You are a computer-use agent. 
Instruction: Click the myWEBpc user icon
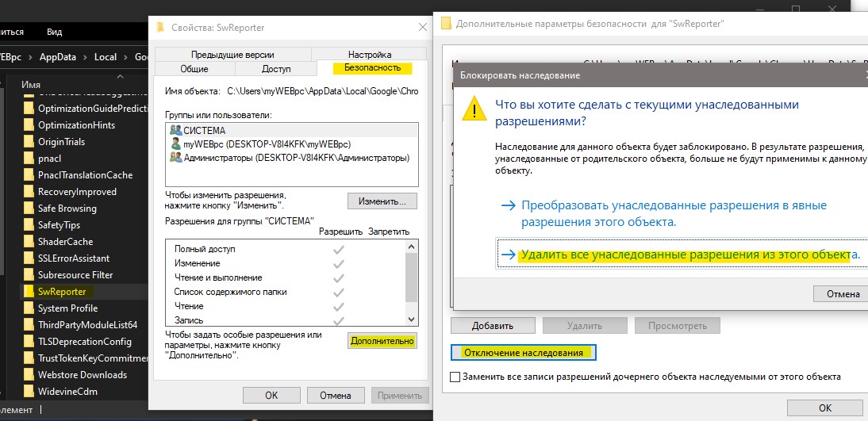point(175,144)
